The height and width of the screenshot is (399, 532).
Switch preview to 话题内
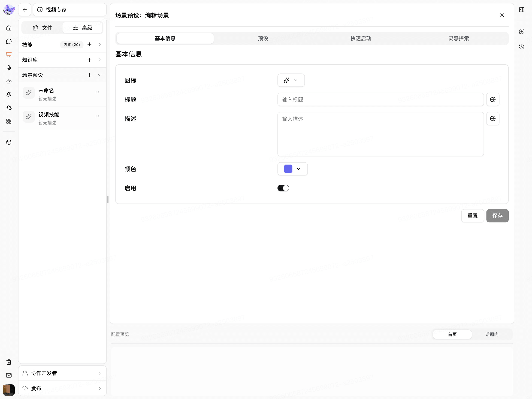pos(492,335)
